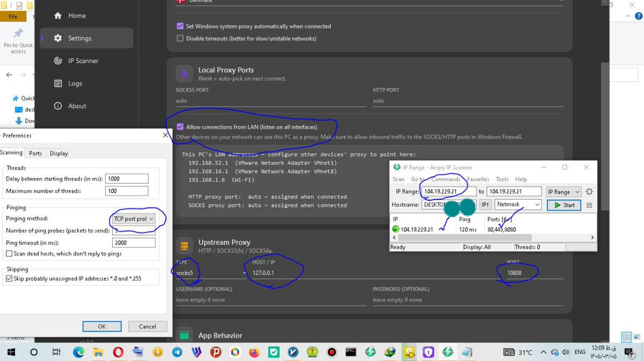644x361 pixels.
Task: Click the File tab in Explorer
Action: tap(13, 17)
